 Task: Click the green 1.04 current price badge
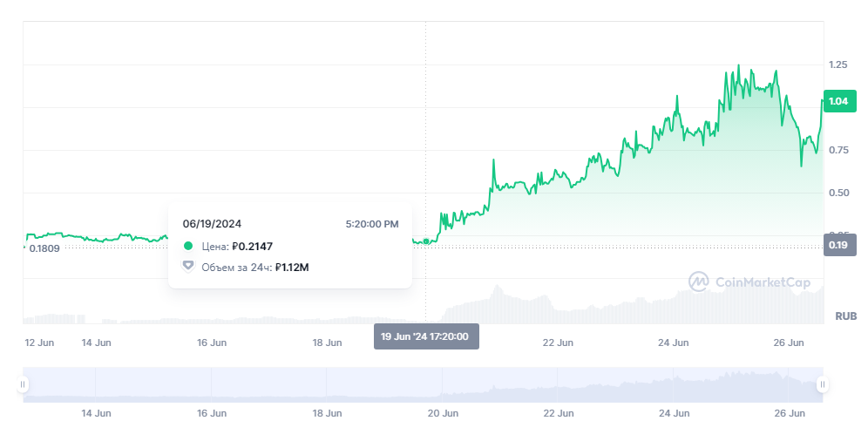click(837, 102)
